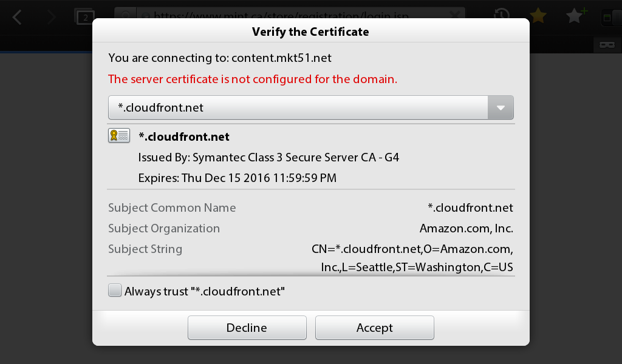Image resolution: width=622 pixels, height=364 pixels.
Task: Enable Always trust "*.cloudfront.net" checkbox
Action: tap(115, 290)
